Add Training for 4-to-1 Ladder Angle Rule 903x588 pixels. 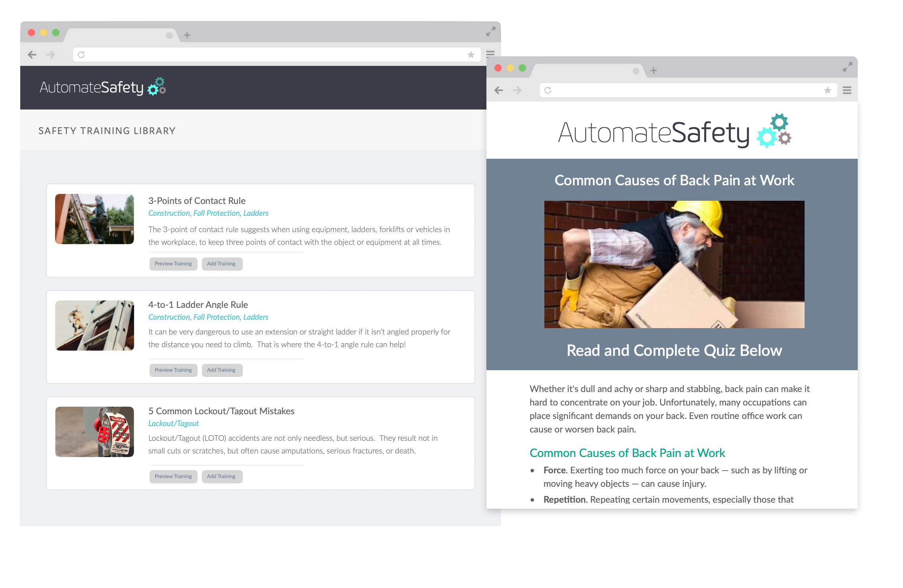coord(221,370)
